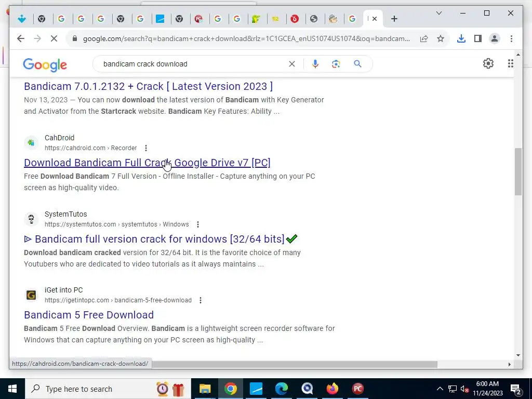Open Bandicam full version crack for windows link
Image resolution: width=532 pixels, height=399 pixels.
[160, 239]
